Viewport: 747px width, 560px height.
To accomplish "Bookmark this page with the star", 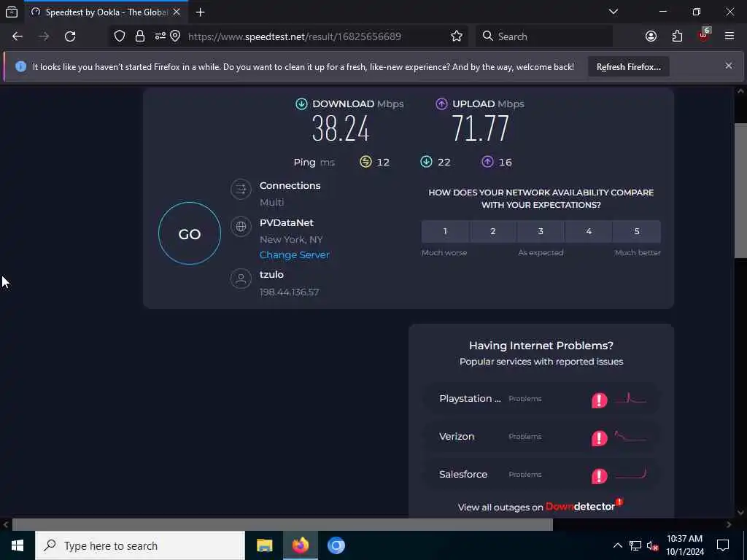I will 457,36.
